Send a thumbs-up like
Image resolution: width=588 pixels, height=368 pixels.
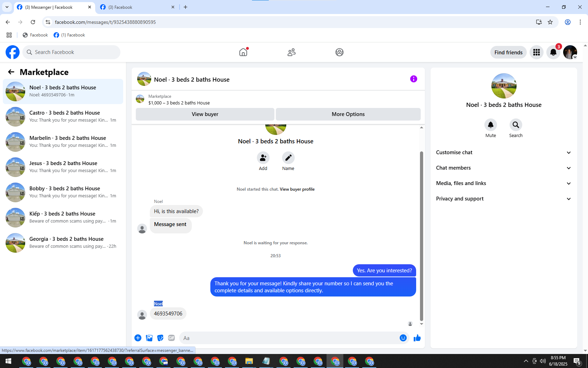click(x=417, y=338)
